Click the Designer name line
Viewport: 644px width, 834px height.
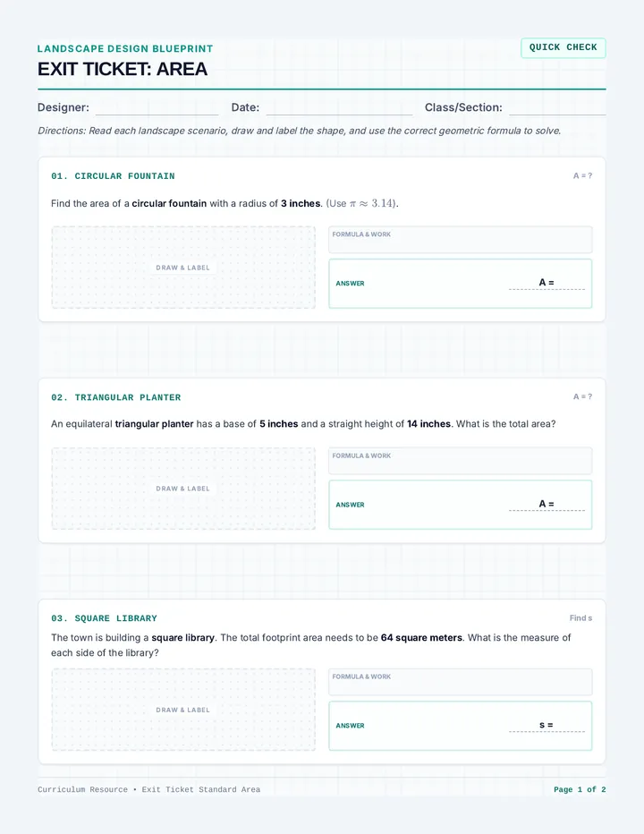click(157, 108)
